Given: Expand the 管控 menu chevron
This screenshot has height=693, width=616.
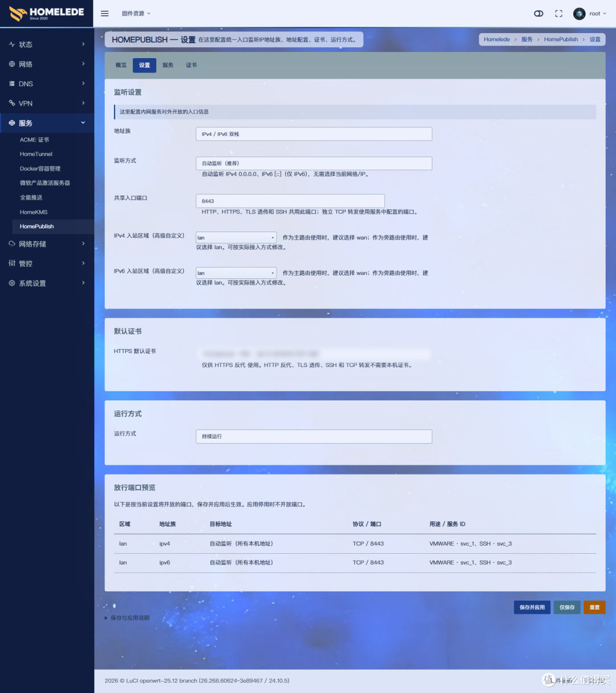Looking at the screenshot, I should pos(83,264).
